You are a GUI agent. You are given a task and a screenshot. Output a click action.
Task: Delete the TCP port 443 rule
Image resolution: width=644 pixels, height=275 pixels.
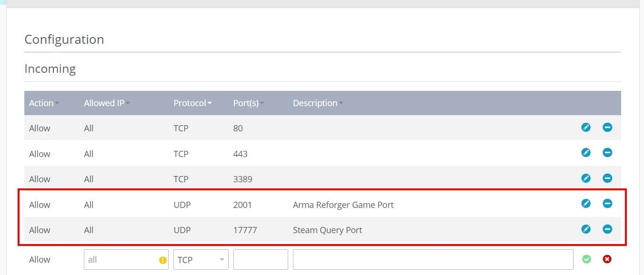(x=607, y=153)
